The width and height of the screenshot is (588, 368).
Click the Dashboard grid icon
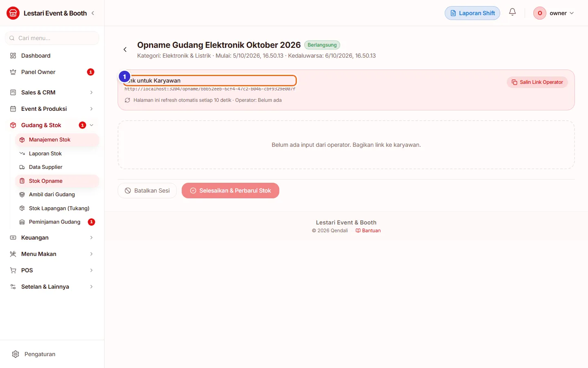pyautogui.click(x=13, y=56)
